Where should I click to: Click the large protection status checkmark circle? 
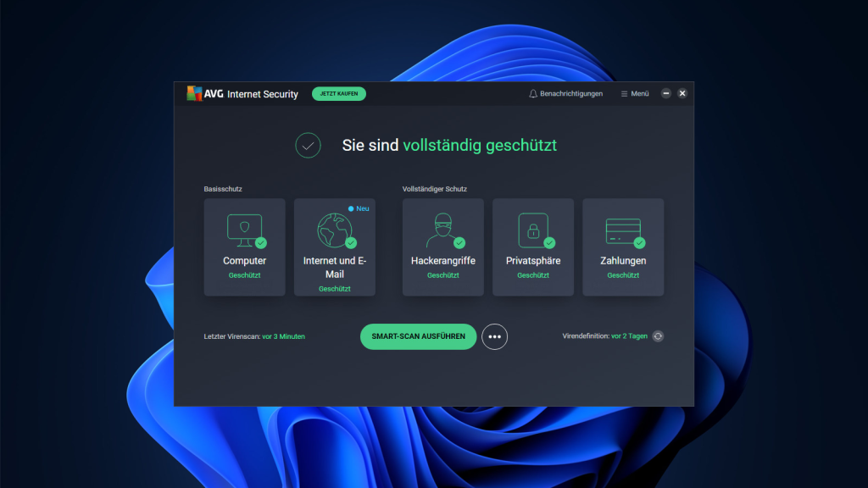[x=308, y=146]
